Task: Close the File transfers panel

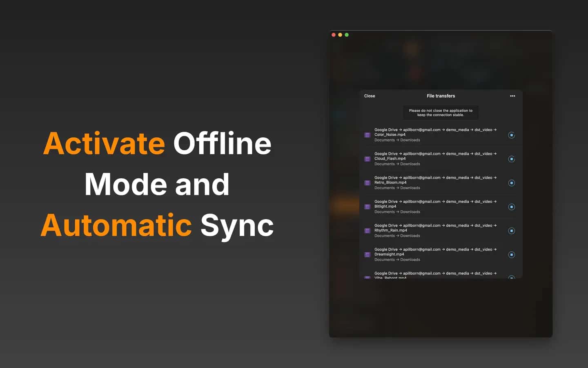Action: point(370,96)
